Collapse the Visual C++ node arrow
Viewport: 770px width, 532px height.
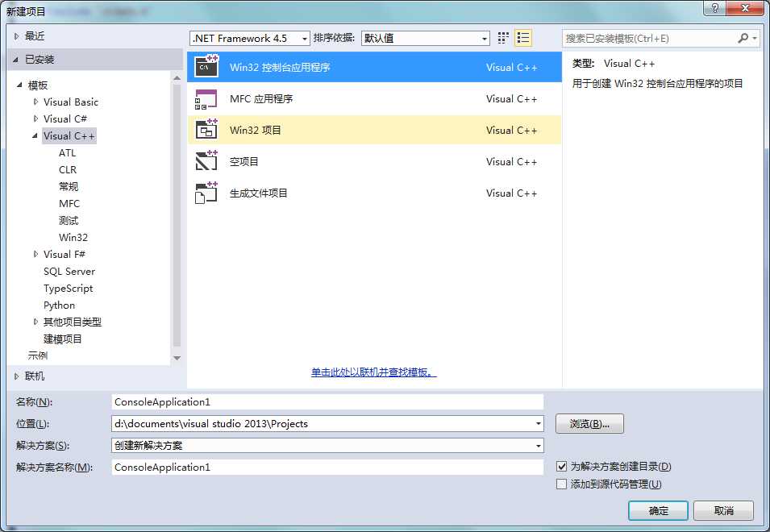click(35, 135)
